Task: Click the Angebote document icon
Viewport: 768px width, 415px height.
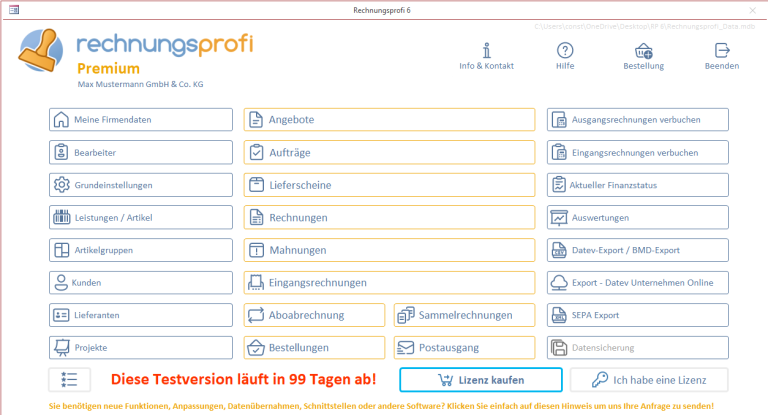Action: click(256, 120)
